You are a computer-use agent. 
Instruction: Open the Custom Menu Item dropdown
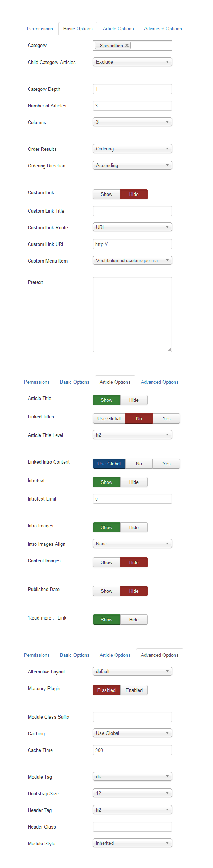coord(132,260)
